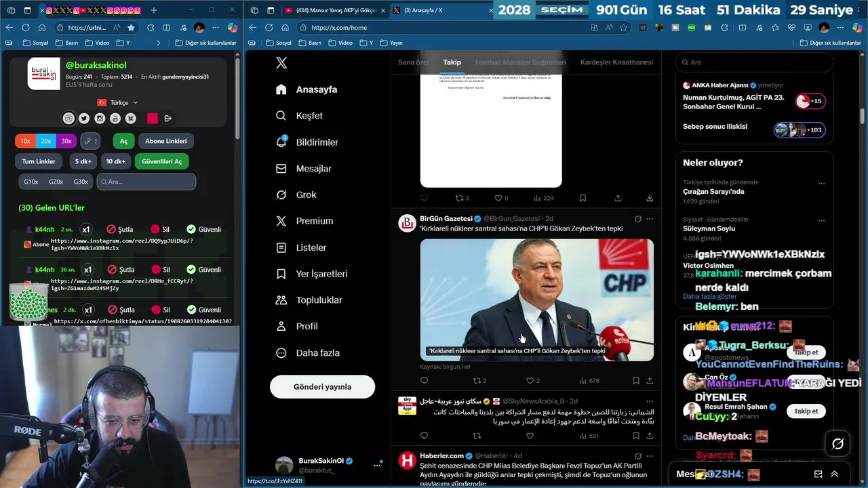Click Güvenlileri Aç button

click(x=162, y=161)
